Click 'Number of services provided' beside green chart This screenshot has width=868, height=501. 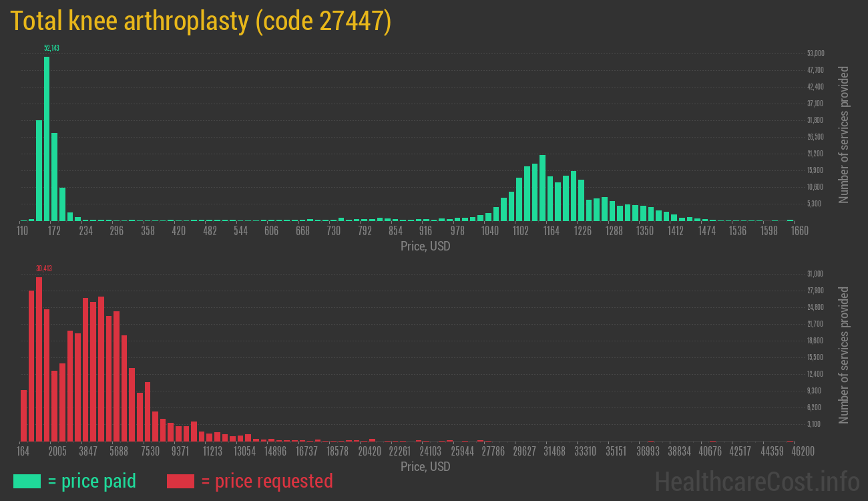[844, 134]
